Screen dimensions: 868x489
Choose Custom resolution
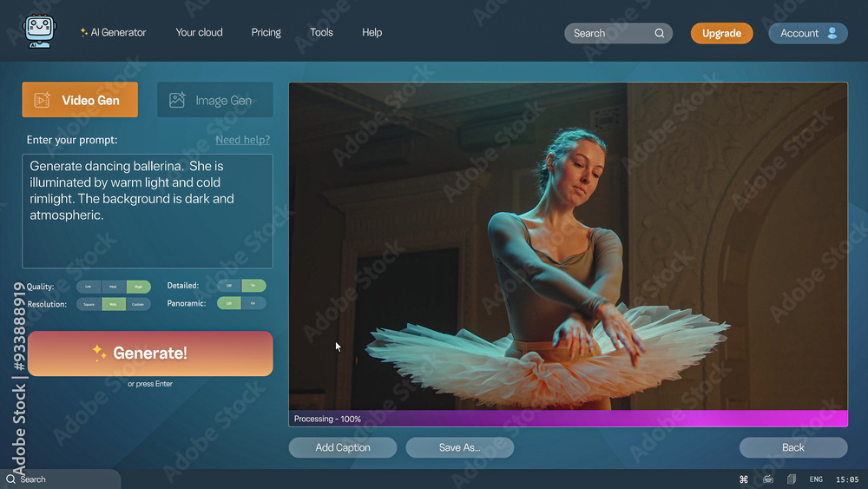point(138,304)
